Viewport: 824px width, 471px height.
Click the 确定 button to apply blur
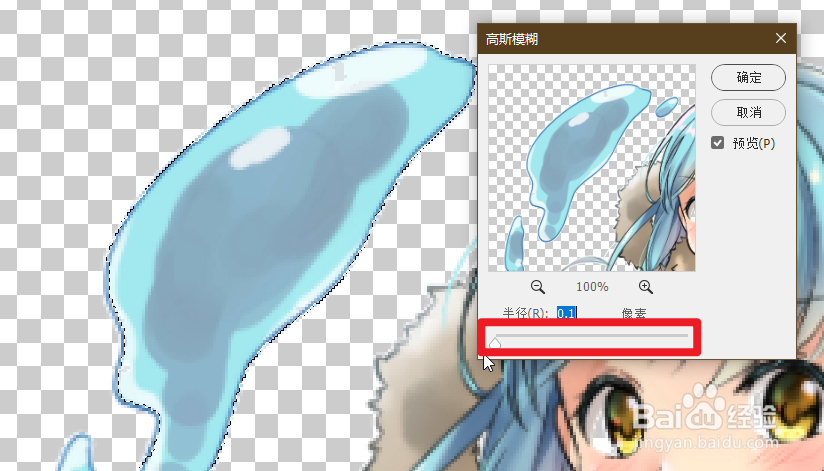pos(748,78)
